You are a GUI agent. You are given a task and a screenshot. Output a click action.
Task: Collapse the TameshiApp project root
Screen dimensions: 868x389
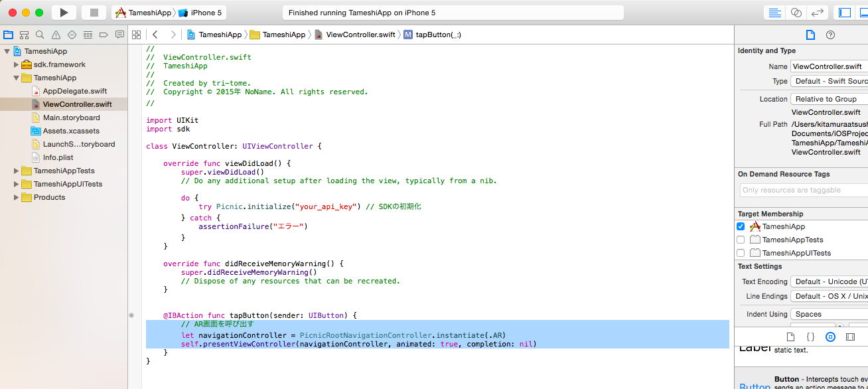7,51
